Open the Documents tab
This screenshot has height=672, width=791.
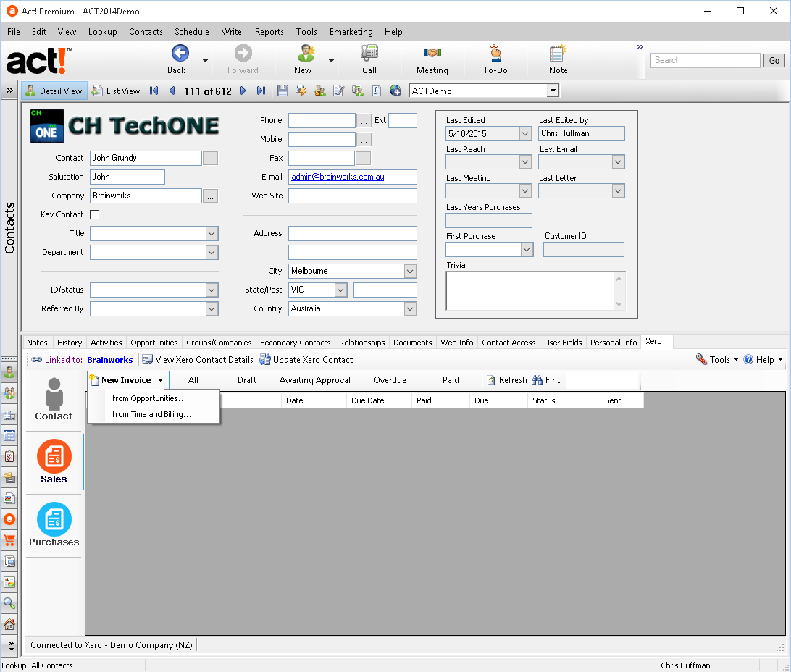[x=413, y=343]
